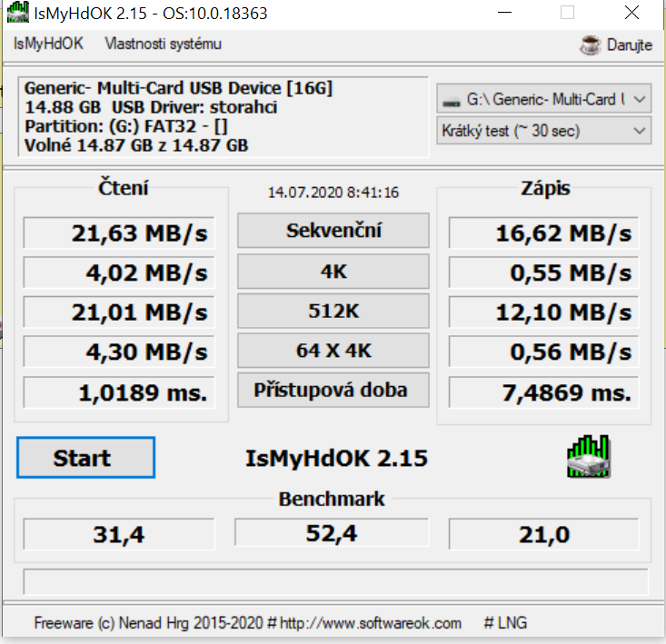Image resolution: width=666 pixels, height=644 pixels.
Task: Select the 0,55 MB/s write value
Action: click(x=543, y=272)
